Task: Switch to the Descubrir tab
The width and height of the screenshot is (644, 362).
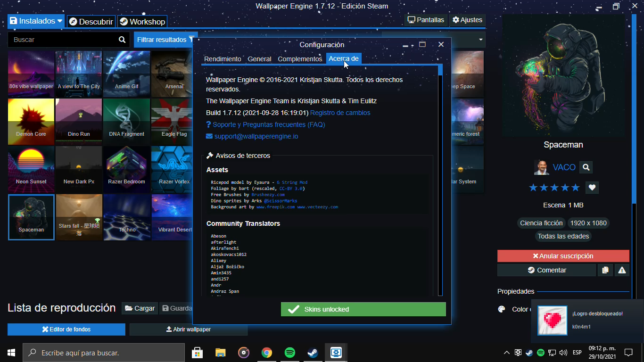Action: tap(91, 22)
